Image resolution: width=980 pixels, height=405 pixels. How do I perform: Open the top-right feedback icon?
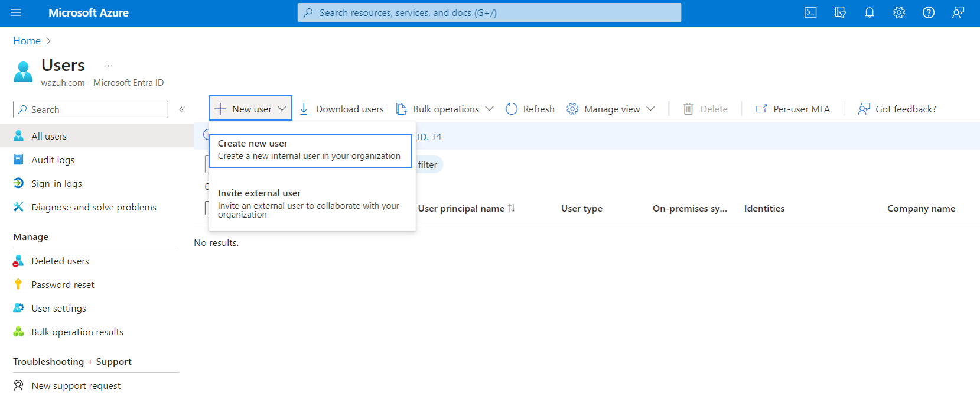click(958, 12)
